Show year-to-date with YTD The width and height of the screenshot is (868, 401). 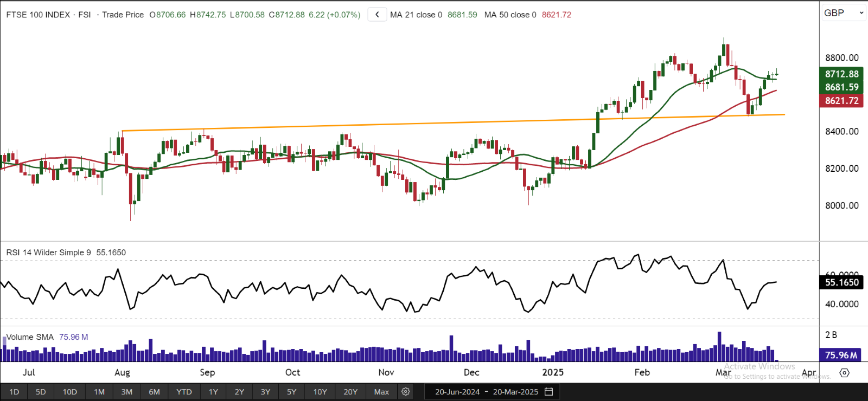click(184, 392)
